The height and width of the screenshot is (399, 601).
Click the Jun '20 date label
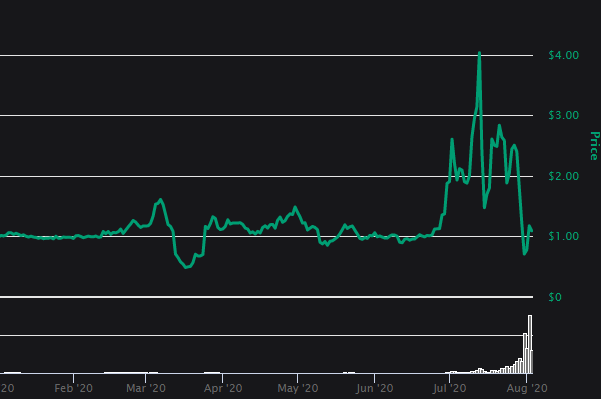click(374, 388)
